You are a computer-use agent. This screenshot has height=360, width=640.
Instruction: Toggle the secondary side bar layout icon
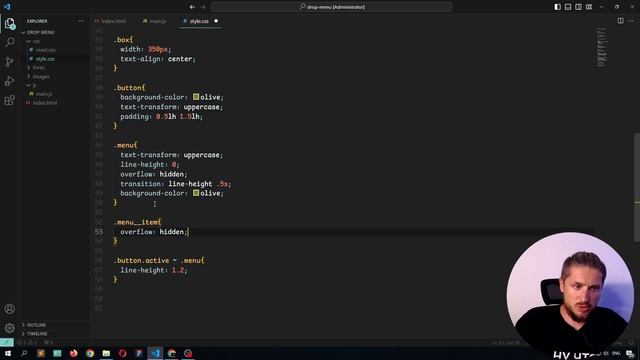(578, 7)
